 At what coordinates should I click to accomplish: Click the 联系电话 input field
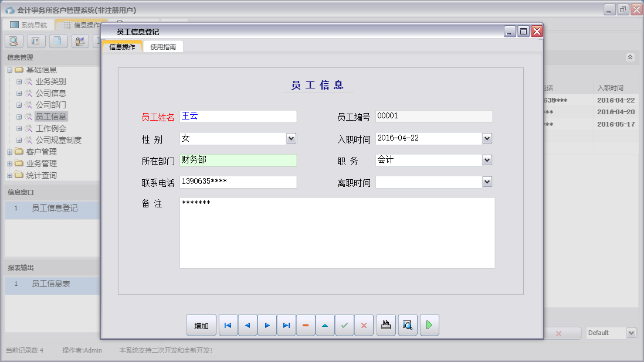238,182
